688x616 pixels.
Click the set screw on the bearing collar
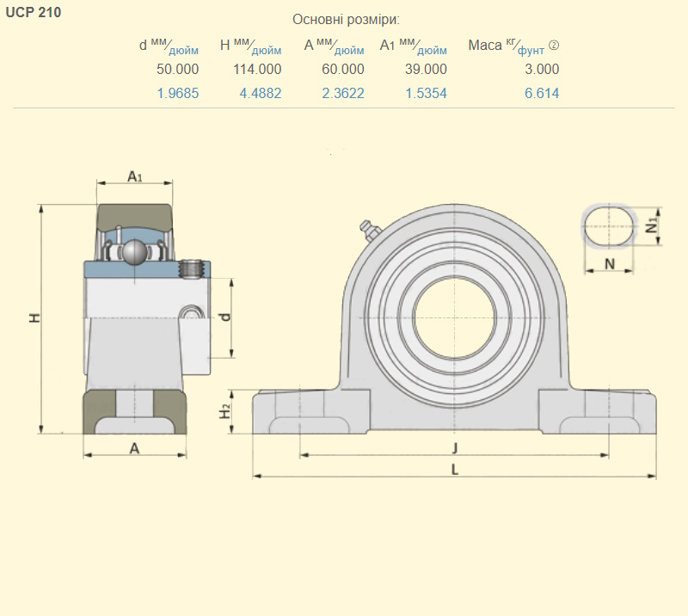[192, 268]
